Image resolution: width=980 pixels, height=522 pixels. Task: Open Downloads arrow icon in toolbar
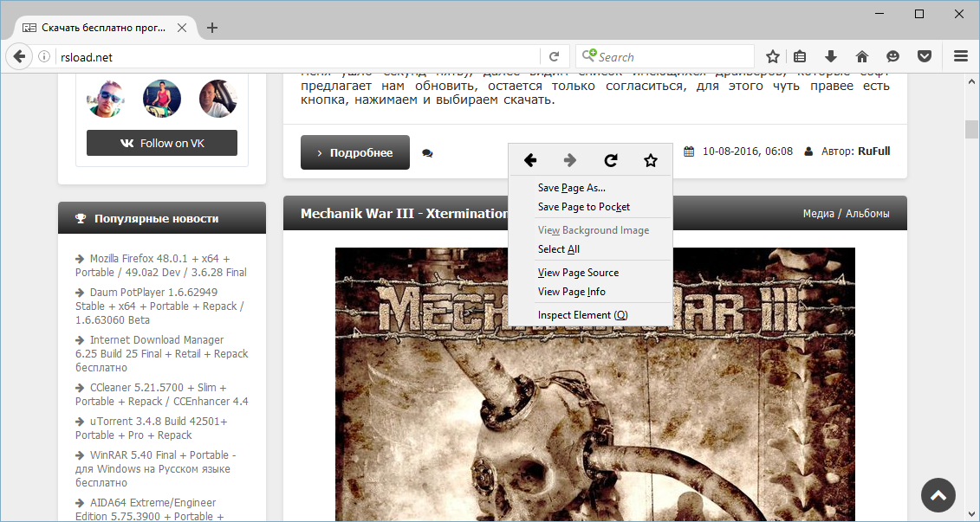tap(831, 57)
